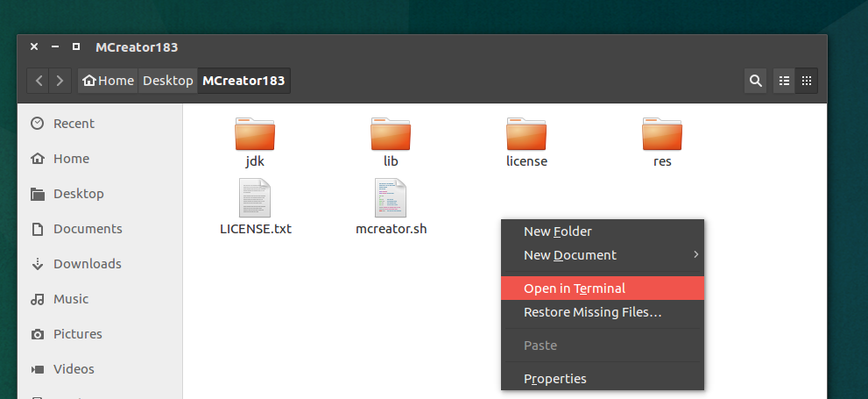Expand the New Document submenu

click(603, 255)
